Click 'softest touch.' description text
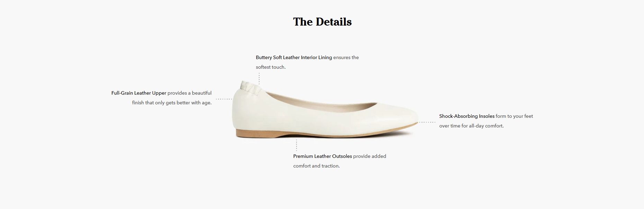Screen dimensions: 644x209 click(x=271, y=67)
